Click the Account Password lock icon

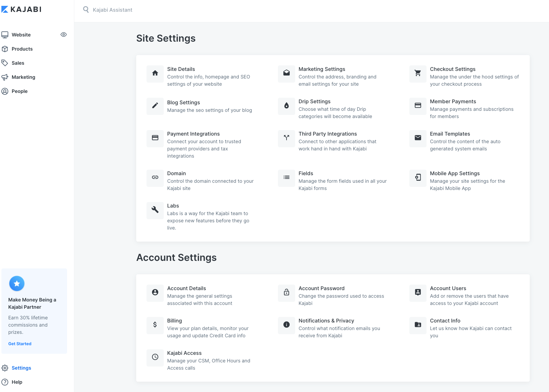click(x=287, y=292)
